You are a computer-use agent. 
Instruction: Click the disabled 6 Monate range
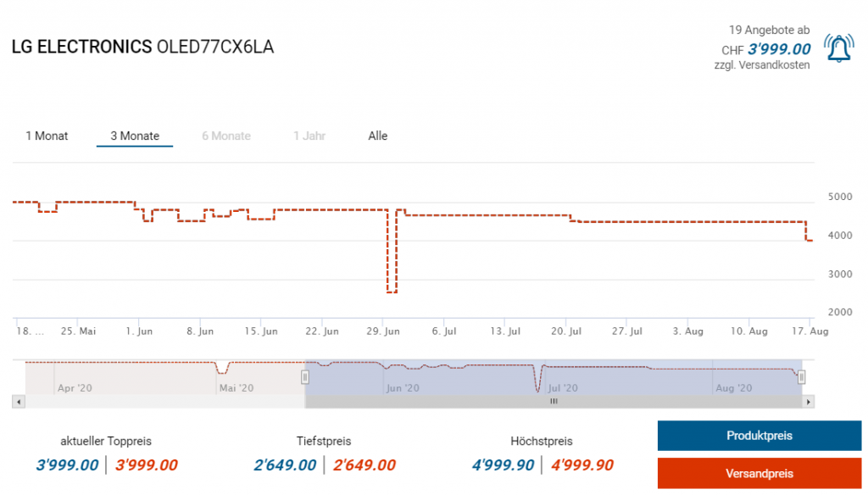click(226, 136)
